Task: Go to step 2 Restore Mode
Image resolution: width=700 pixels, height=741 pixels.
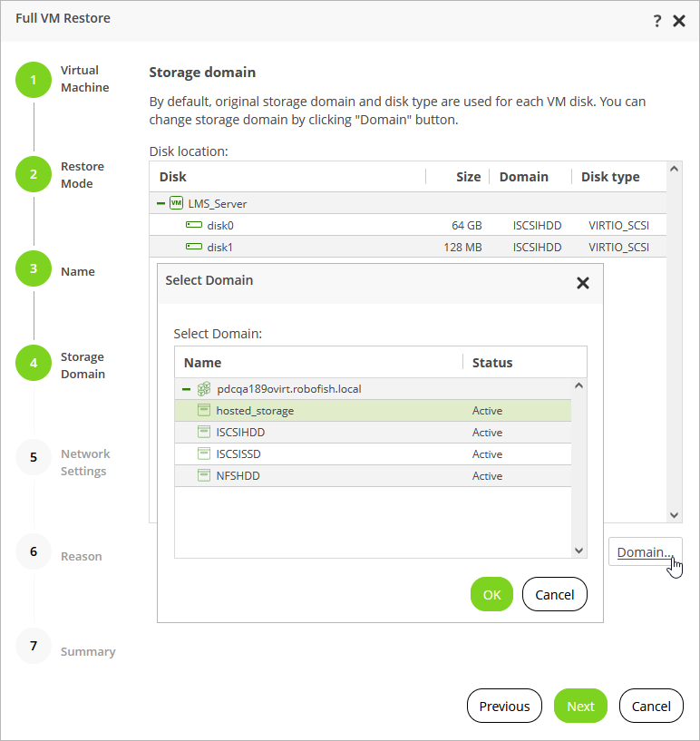Action: 34,174
